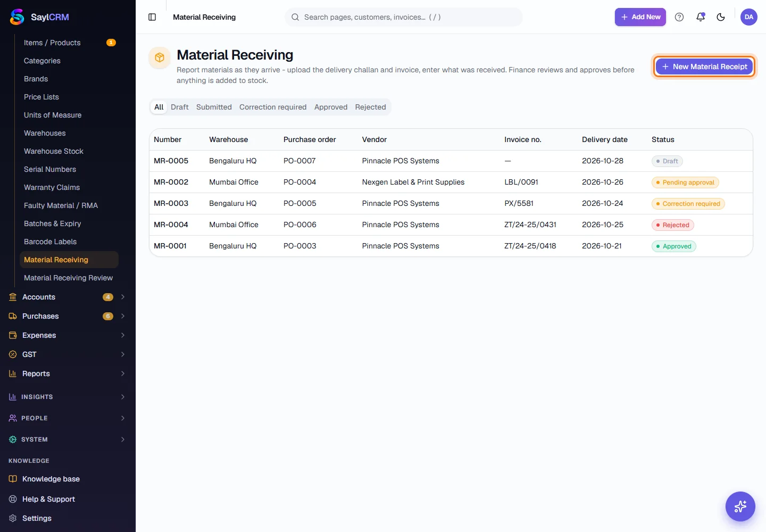This screenshot has height=532, width=766.
Task: Click the Accounts bank icon
Action: [13, 297]
